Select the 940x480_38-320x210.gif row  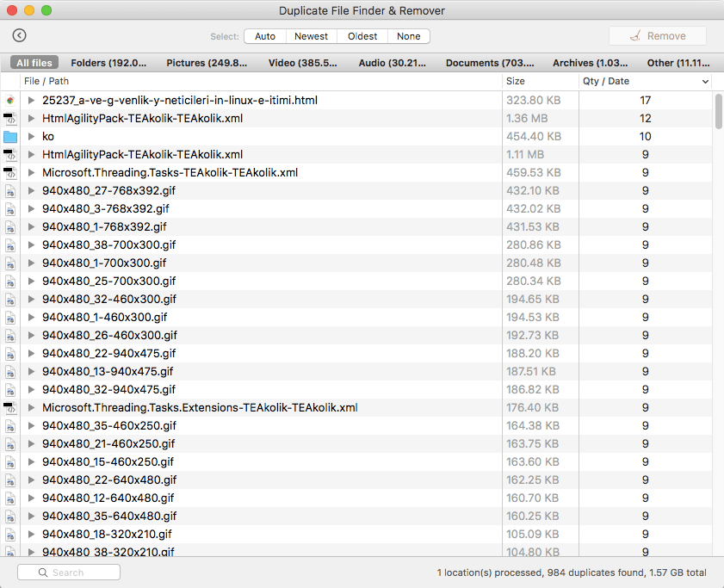point(356,550)
